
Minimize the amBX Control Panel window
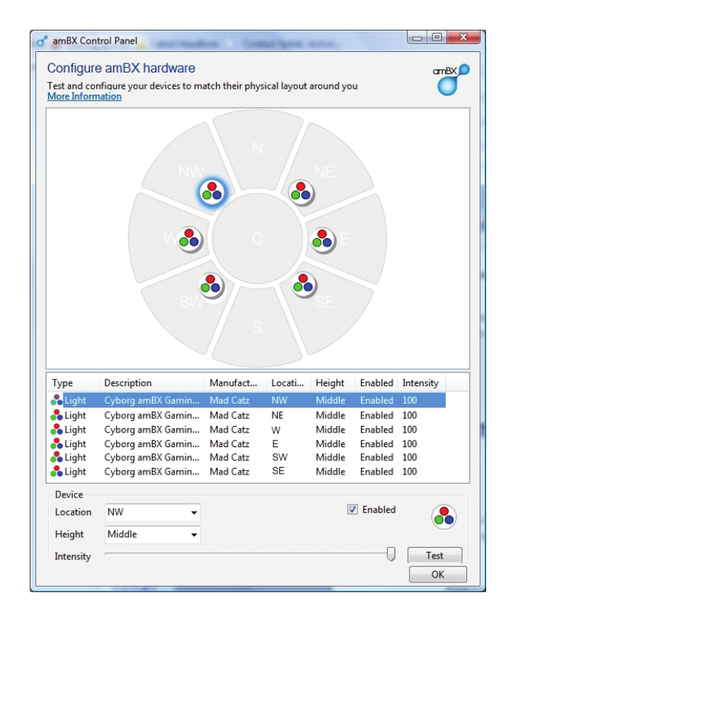click(417, 37)
